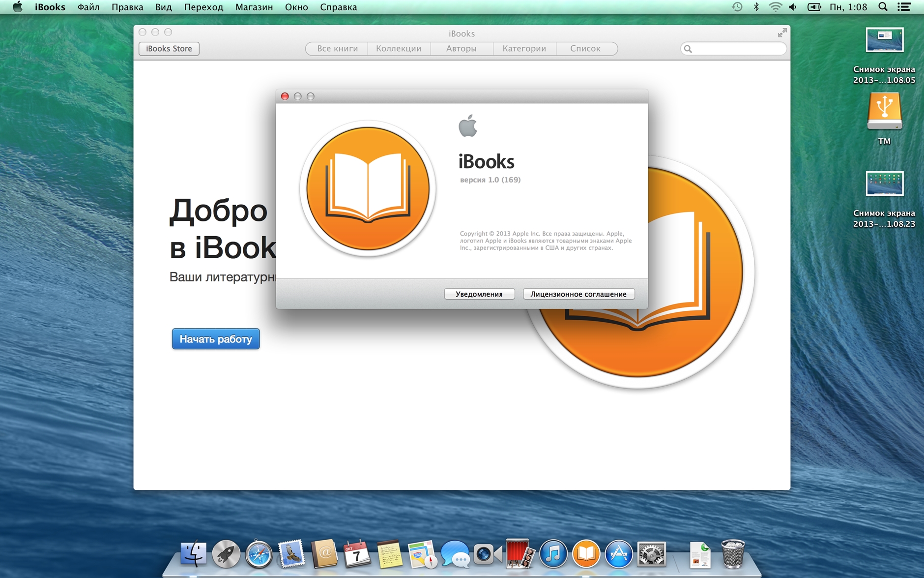Click the iBooks icon in the Dock
Image resolution: width=924 pixels, height=578 pixels.
(586, 554)
